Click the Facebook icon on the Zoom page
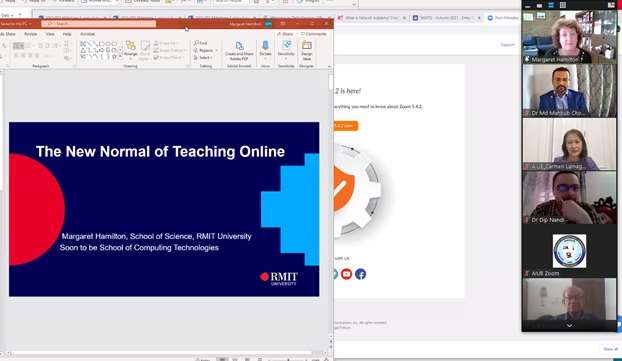This screenshot has height=361, width=622. [x=360, y=274]
